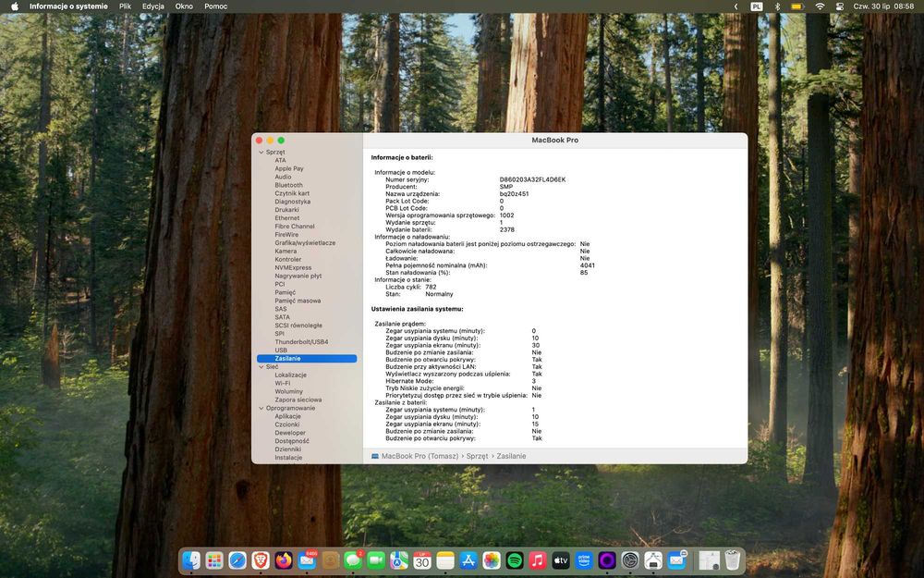
Task: Click the PL input source indicator
Action: click(x=757, y=6)
